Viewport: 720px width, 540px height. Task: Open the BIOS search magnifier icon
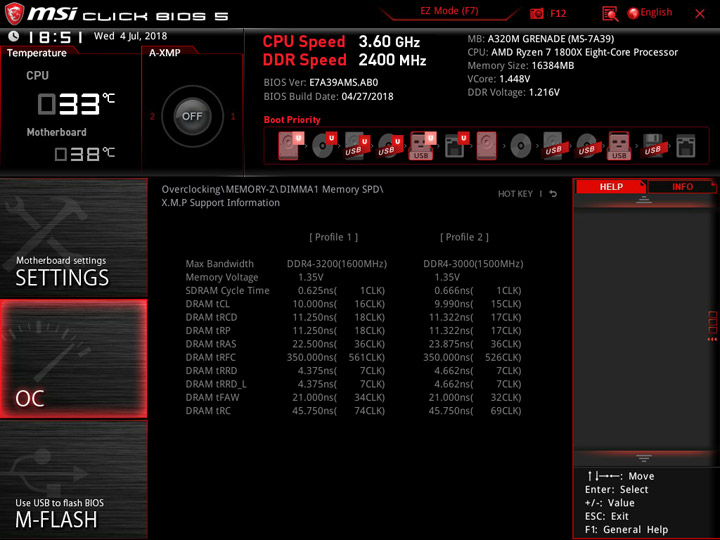coord(610,14)
